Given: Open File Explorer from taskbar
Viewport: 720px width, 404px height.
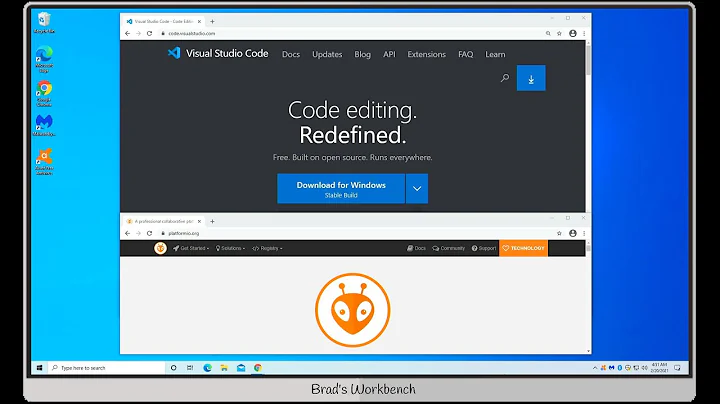Looking at the screenshot, I should coord(224,368).
